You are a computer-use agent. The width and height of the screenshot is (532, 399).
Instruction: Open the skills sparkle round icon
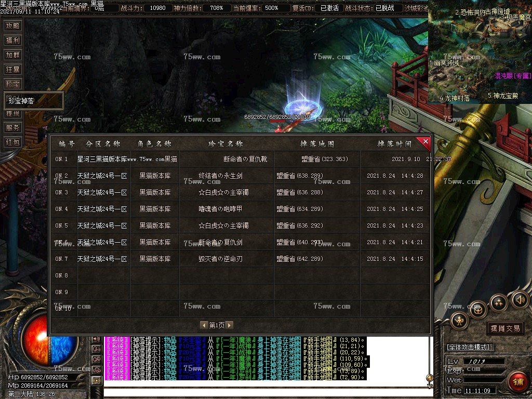(498, 303)
